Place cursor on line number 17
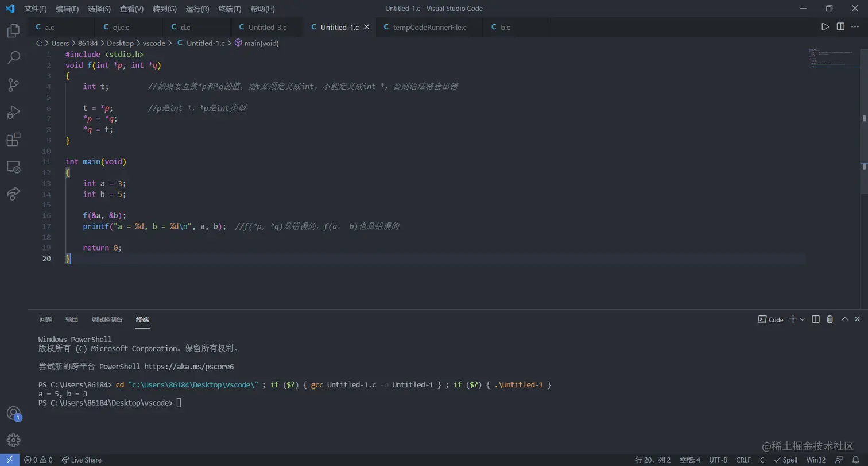 pos(46,226)
